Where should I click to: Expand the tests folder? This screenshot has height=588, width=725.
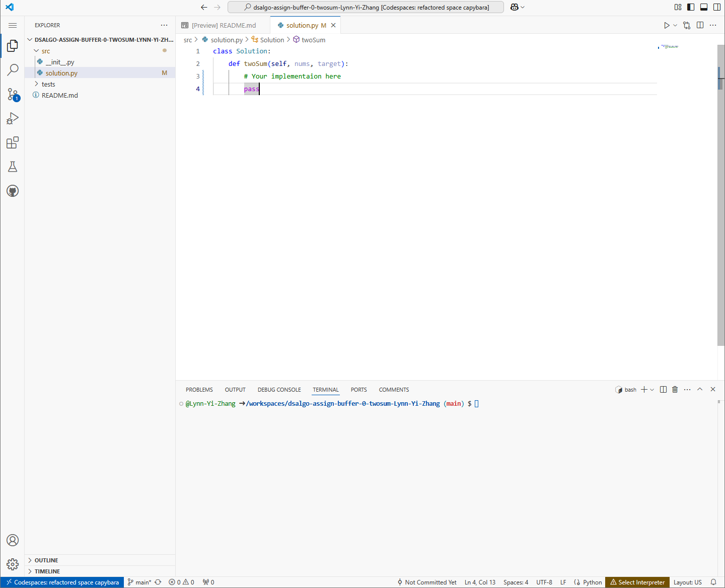[48, 84]
